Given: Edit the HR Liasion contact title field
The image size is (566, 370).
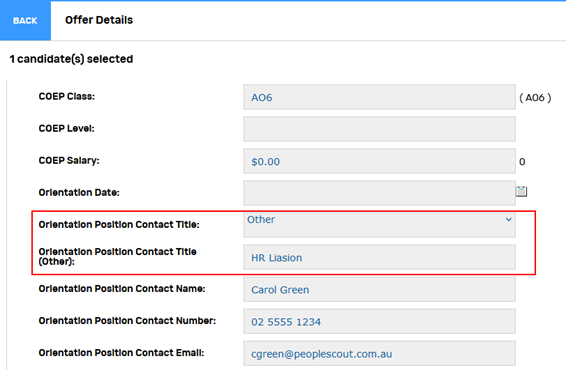Looking at the screenshot, I should (379, 257).
